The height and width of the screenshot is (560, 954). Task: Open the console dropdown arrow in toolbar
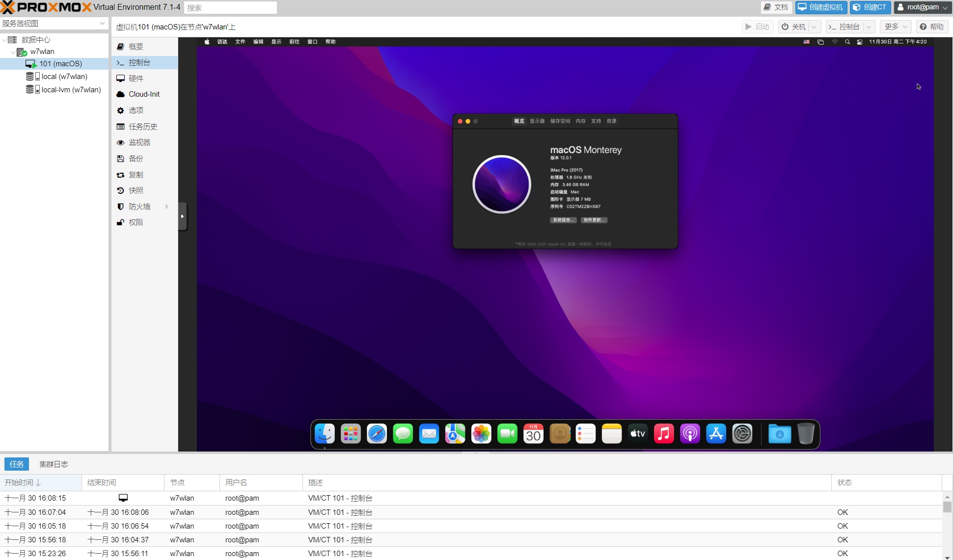click(x=869, y=27)
